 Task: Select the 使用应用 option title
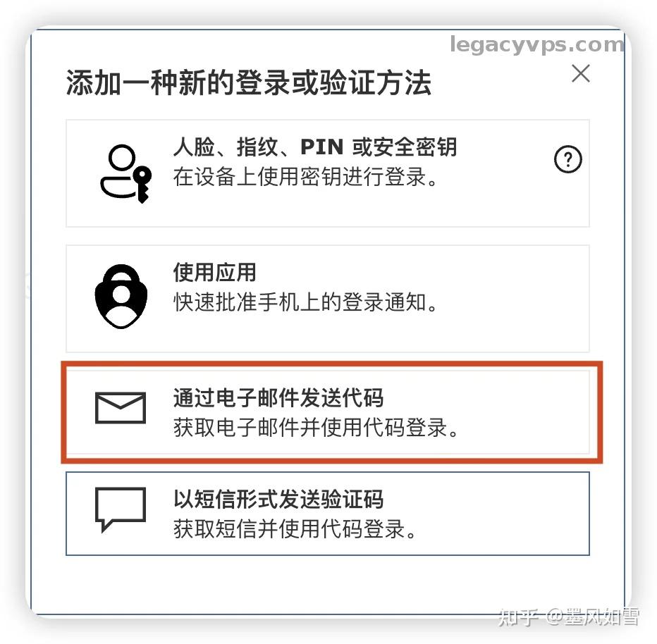point(214,273)
